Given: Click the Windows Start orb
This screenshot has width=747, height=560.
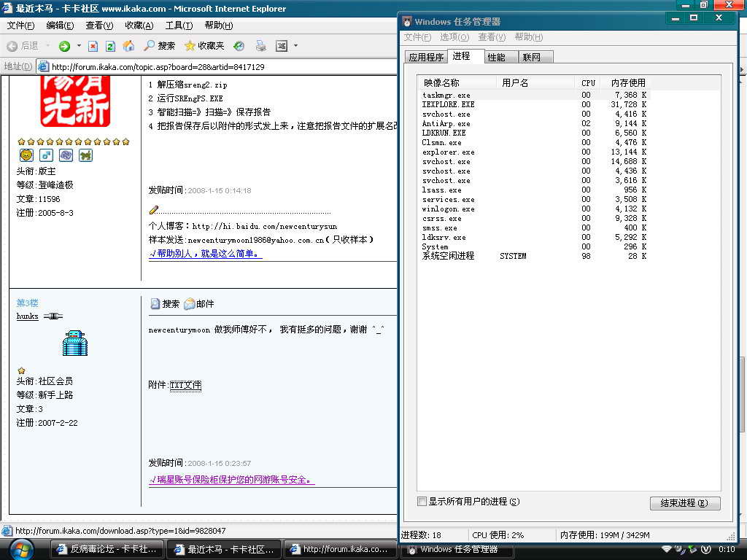Looking at the screenshot, I should (x=20, y=550).
